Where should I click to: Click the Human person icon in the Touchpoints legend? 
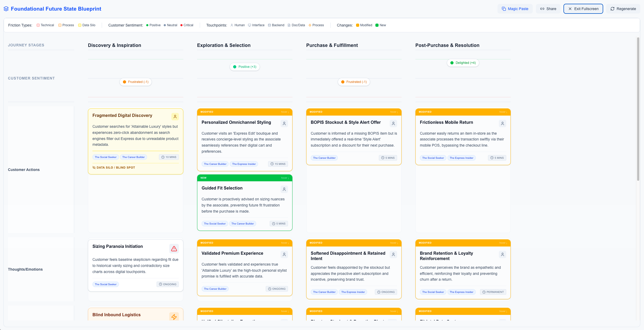(x=231, y=25)
